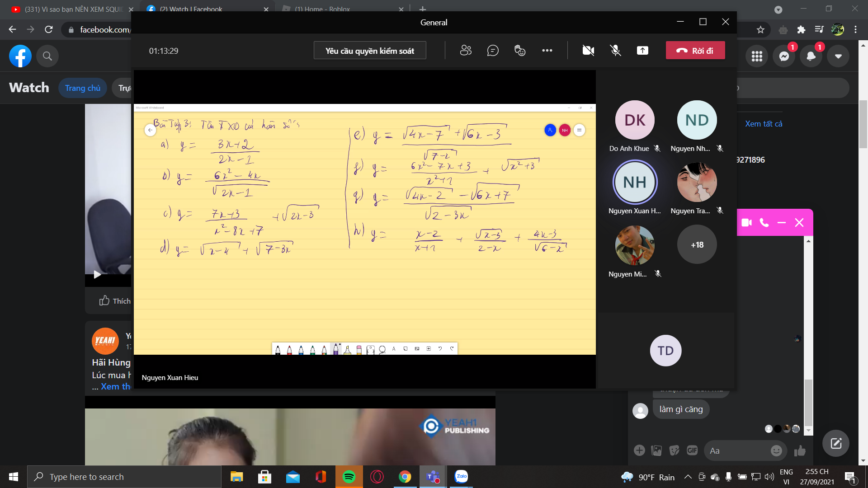The height and width of the screenshot is (488, 868).
Task: Select the red pen on whiteboard
Action: (x=289, y=349)
